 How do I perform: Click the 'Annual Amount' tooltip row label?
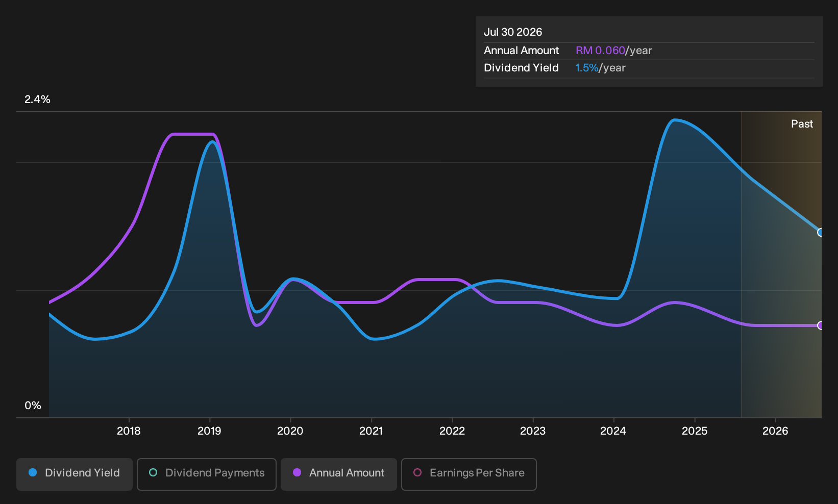coord(521,51)
